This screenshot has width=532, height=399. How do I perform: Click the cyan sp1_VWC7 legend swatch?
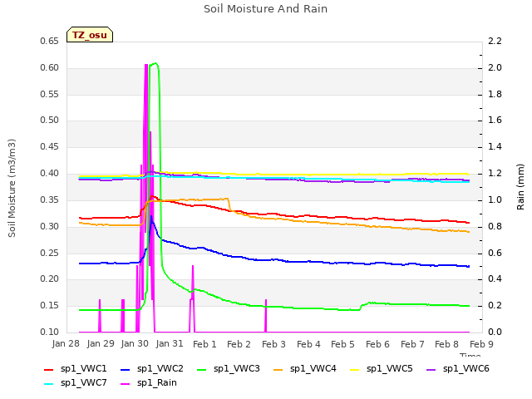click(49, 384)
